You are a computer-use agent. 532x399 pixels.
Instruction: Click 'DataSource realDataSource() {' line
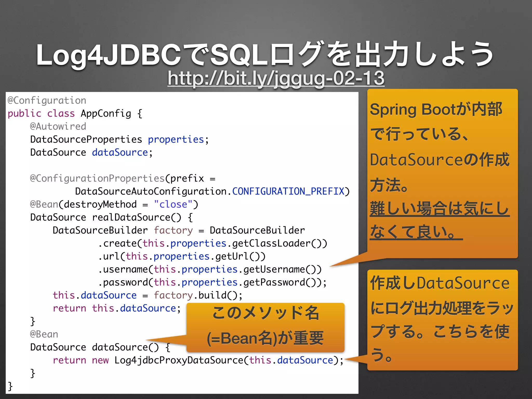click(x=111, y=217)
